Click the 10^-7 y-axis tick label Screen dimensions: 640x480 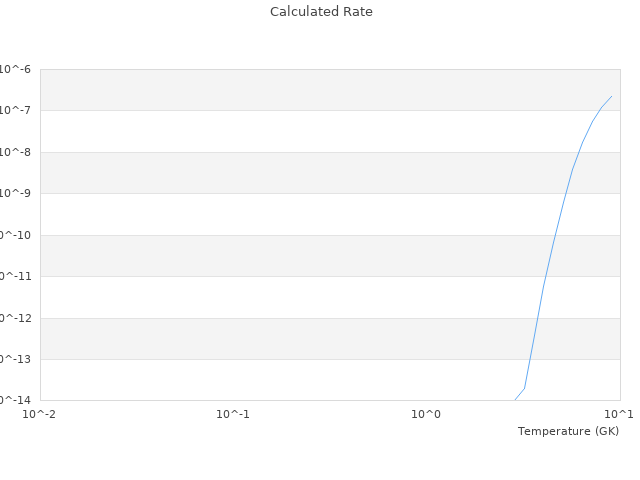[x=14, y=110]
